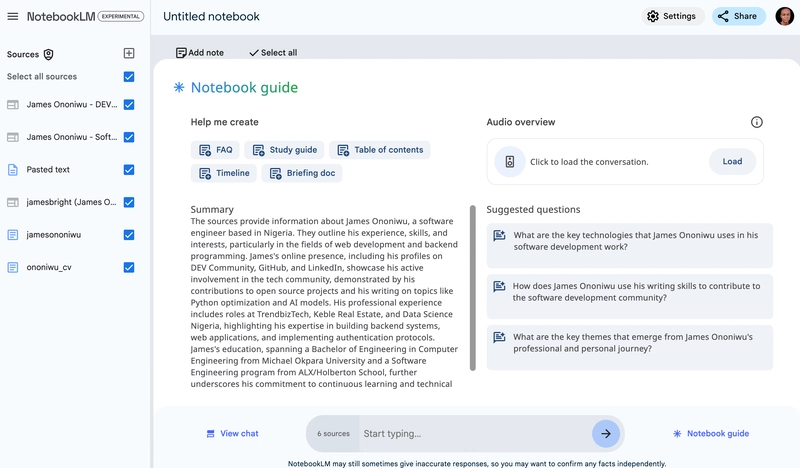Screen dimensions: 800x468
Task: Generate a Timeline
Action: [223, 173]
